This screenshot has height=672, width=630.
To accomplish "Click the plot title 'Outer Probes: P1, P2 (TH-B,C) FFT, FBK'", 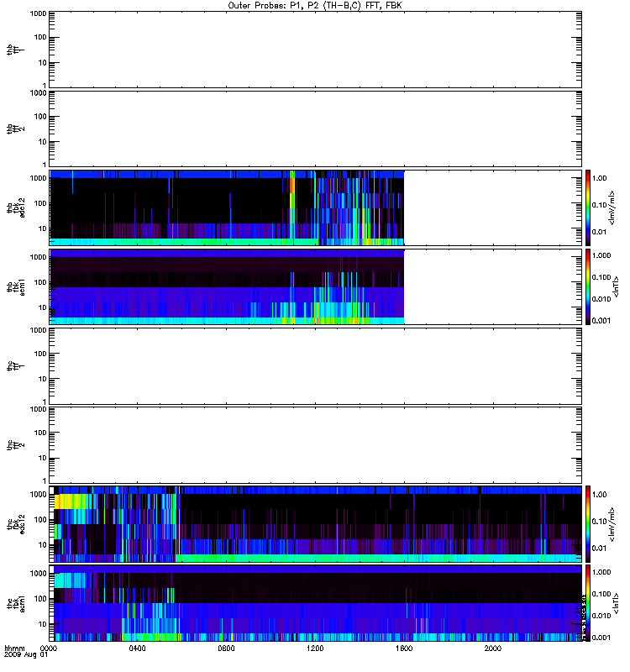I will (x=315, y=6).
